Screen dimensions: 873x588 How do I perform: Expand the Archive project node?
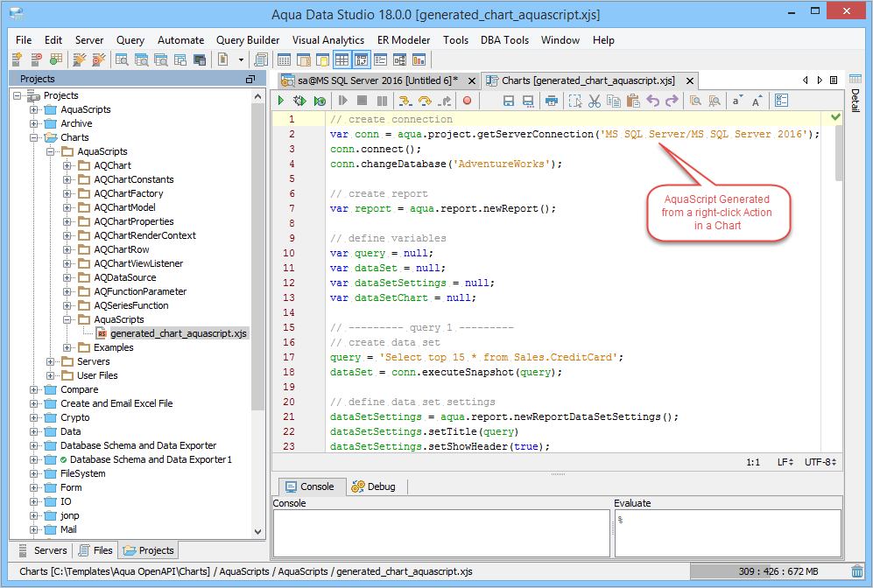34,123
